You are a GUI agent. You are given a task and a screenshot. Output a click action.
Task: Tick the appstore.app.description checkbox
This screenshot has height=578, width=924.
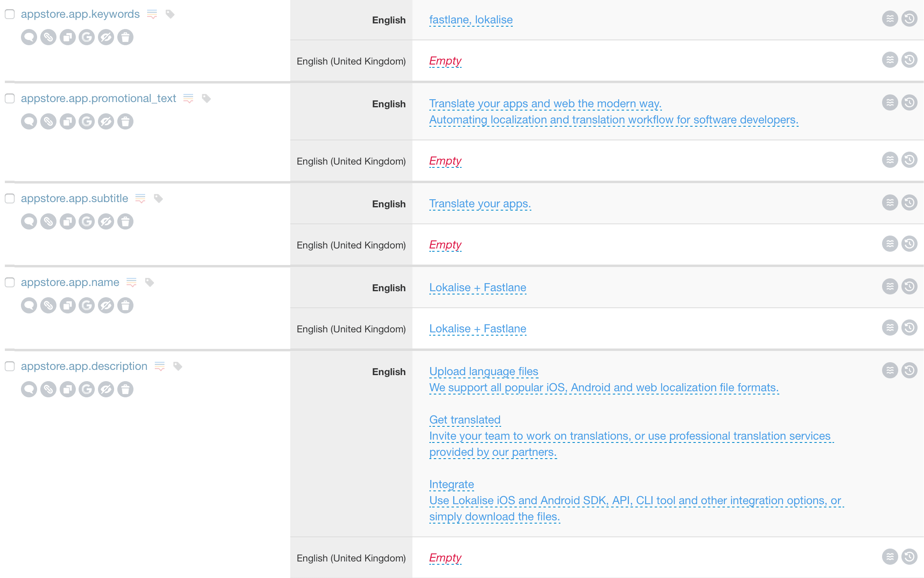click(x=10, y=366)
